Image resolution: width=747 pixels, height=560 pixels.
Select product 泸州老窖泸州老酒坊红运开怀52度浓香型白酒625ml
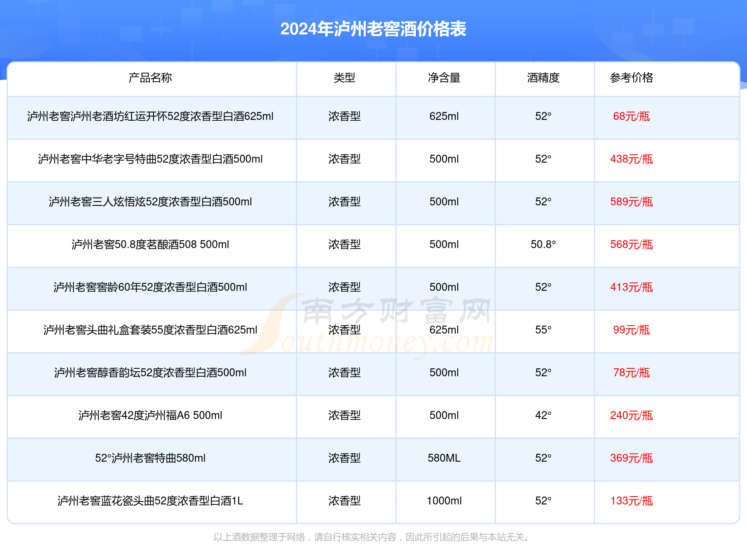pos(150,116)
